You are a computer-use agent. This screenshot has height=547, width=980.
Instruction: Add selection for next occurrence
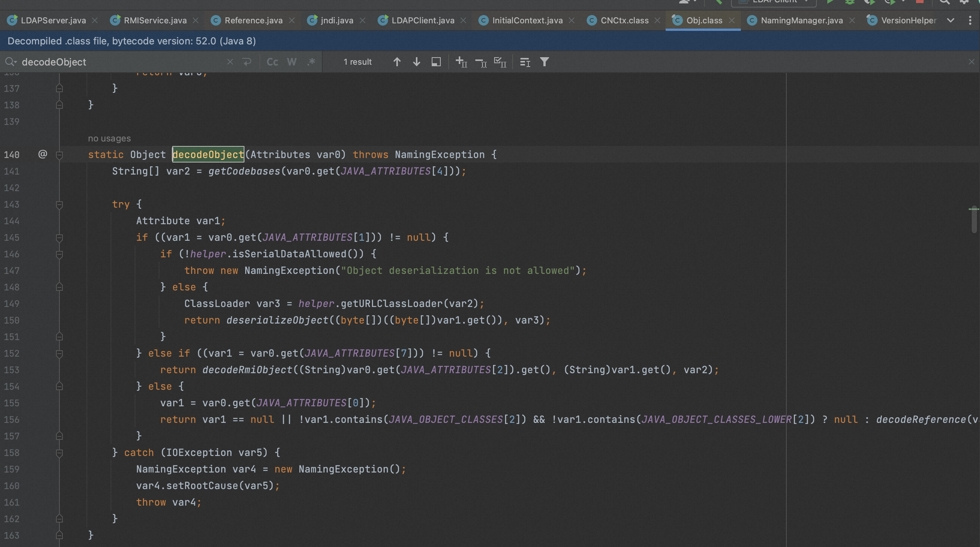point(461,62)
